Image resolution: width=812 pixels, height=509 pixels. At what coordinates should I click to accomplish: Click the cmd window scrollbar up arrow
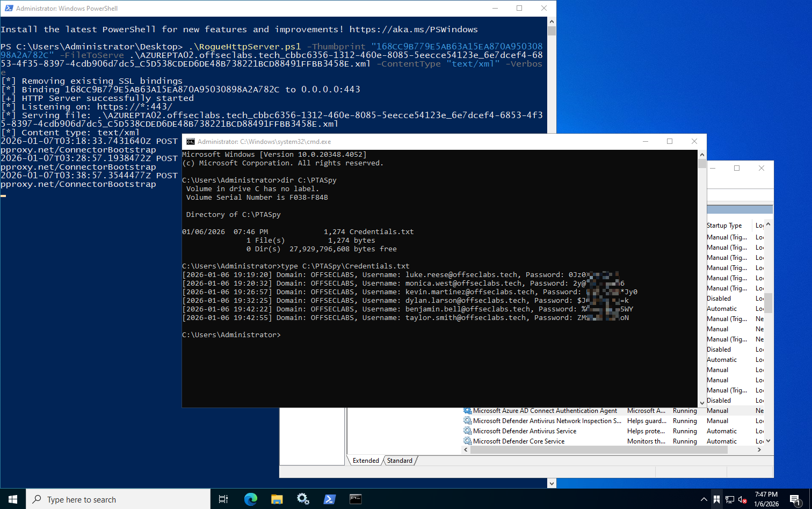coord(702,154)
